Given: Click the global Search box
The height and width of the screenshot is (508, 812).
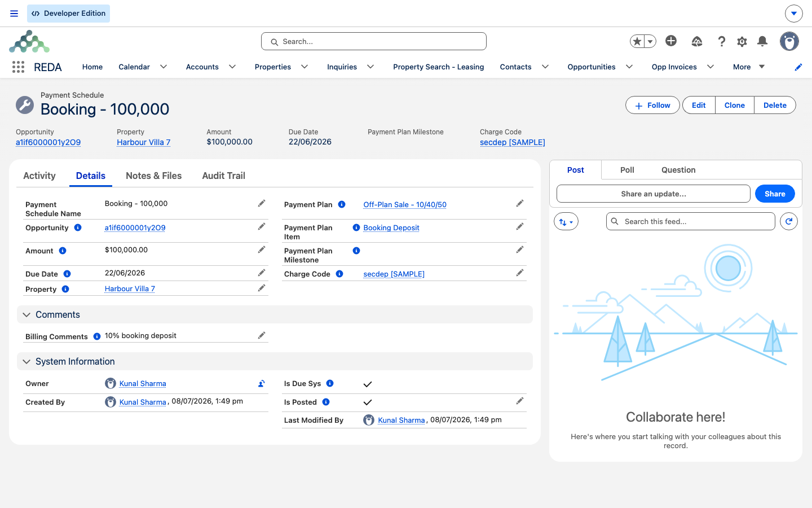Looking at the screenshot, I should tap(374, 41).
